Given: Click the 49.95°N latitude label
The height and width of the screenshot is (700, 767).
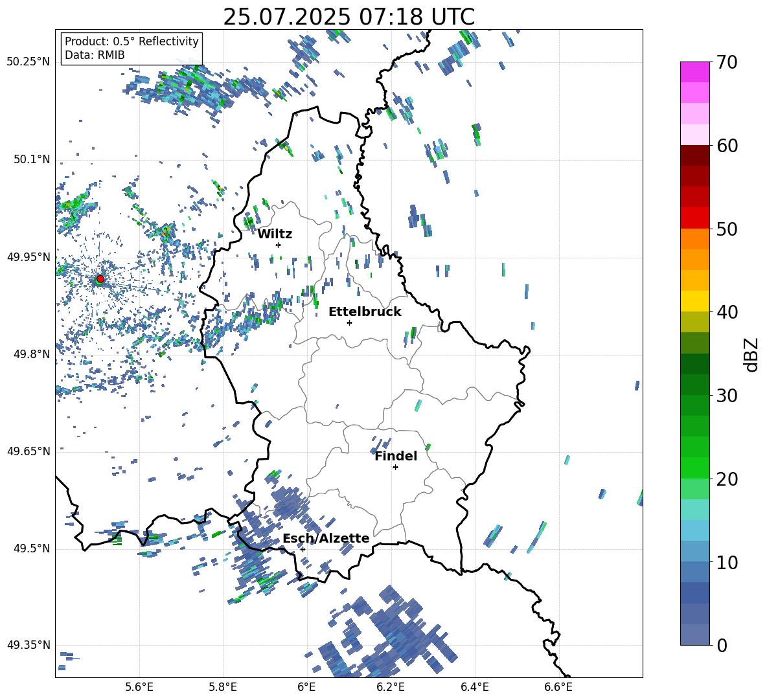Looking at the screenshot, I should coord(29,257).
